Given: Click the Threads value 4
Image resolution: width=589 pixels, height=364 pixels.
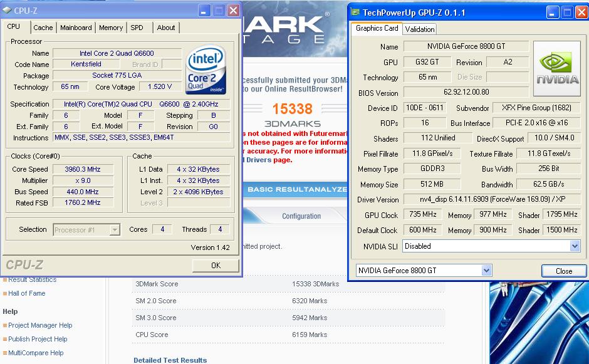Looking at the screenshot, I should click(220, 229).
